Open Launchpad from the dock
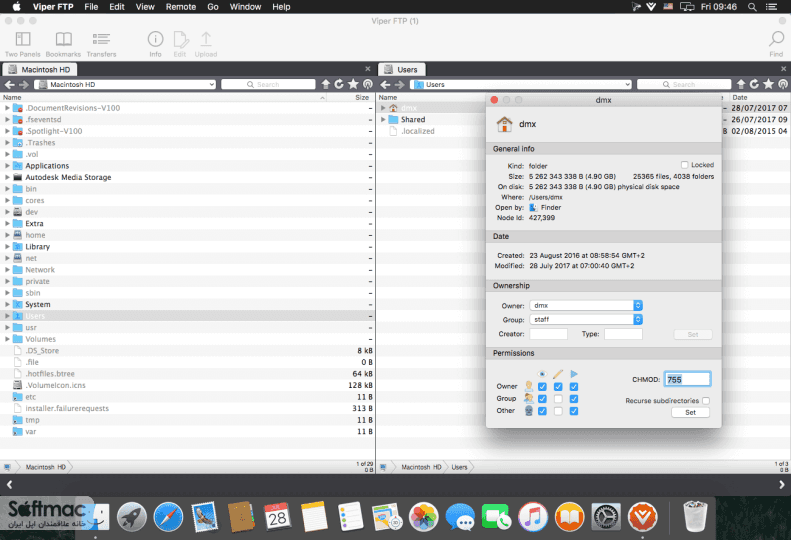Image resolution: width=791 pixels, height=540 pixels. click(132, 517)
